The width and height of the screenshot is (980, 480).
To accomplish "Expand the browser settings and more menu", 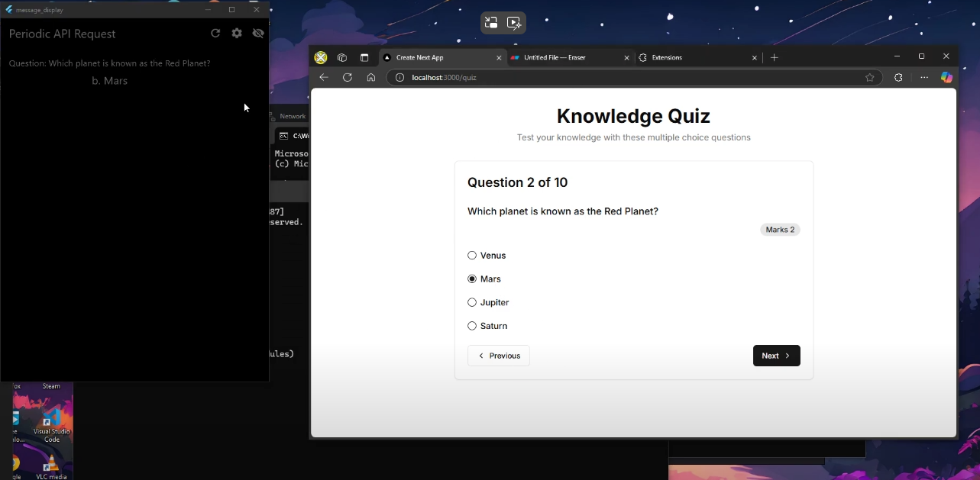I will point(924,78).
